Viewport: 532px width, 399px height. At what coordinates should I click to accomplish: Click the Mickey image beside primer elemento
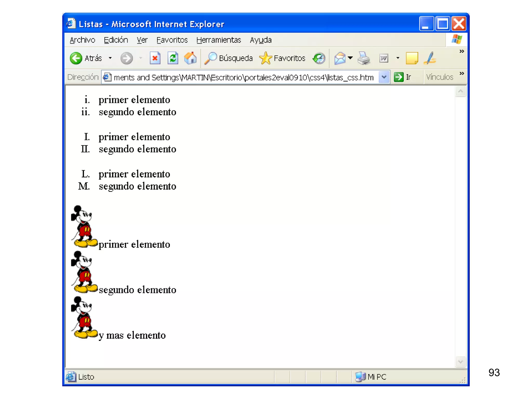click(84, 227)
